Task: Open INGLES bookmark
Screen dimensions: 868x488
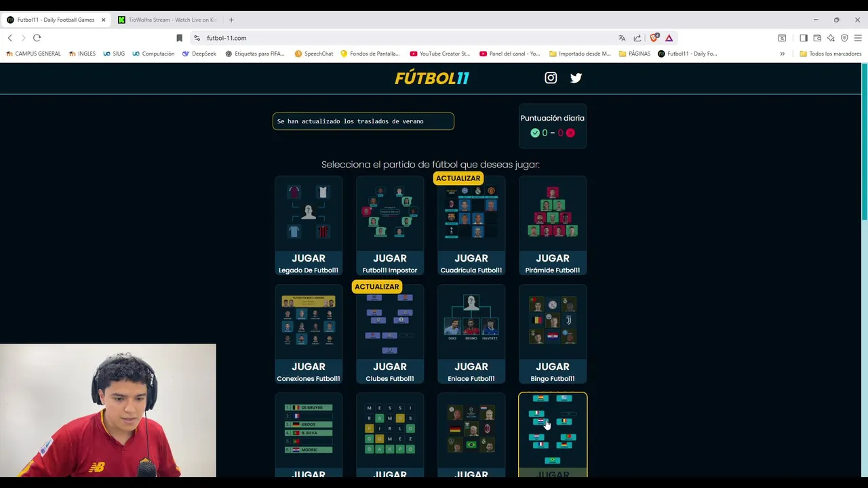Action: click(x=82, y=54)
